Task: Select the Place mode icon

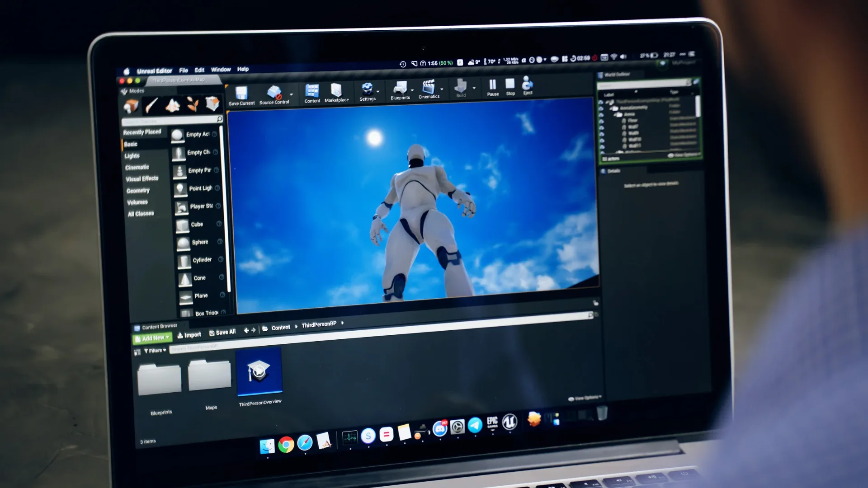Action: coord(131,106)
